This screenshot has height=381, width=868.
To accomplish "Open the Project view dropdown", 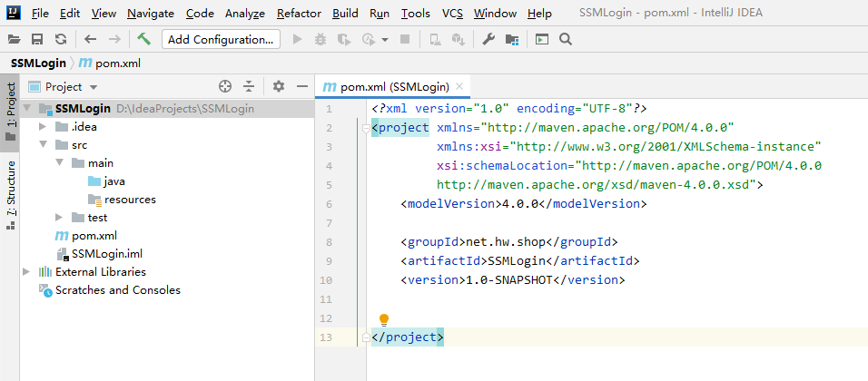I will click(93, 87).
